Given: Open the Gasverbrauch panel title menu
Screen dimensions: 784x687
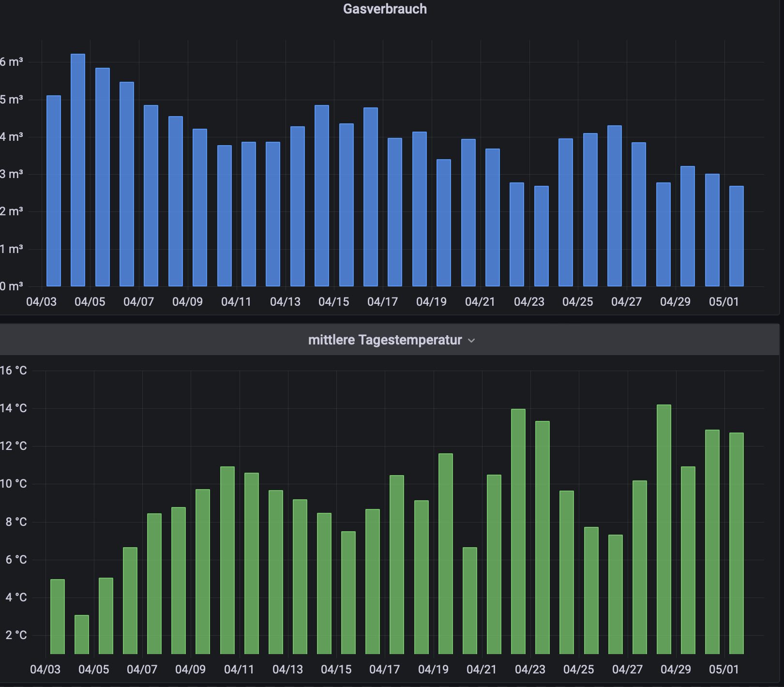Looking at the screenshot, I should (x=385, y=9).
